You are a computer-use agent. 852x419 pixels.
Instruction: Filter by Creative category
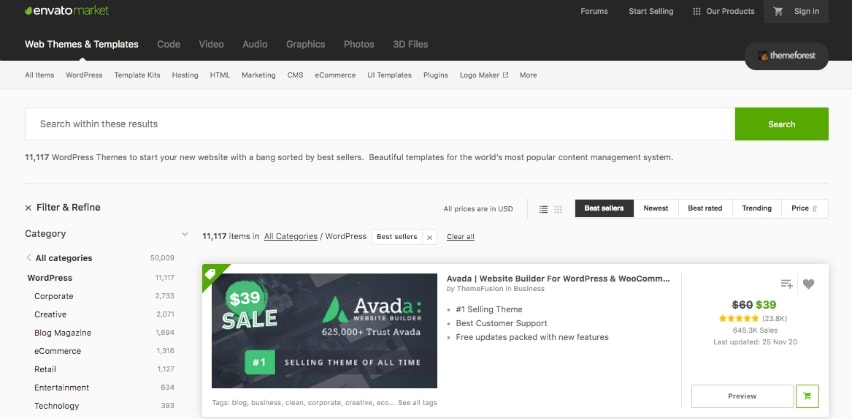(x=50, y=315)
